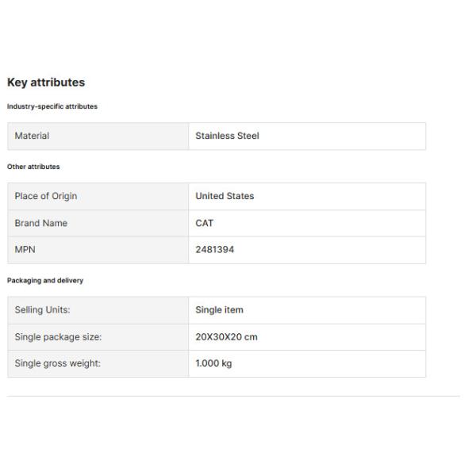This screenshot has height=476, width=476.
Task: Click the CAT brand value
Action: [204, 223]
